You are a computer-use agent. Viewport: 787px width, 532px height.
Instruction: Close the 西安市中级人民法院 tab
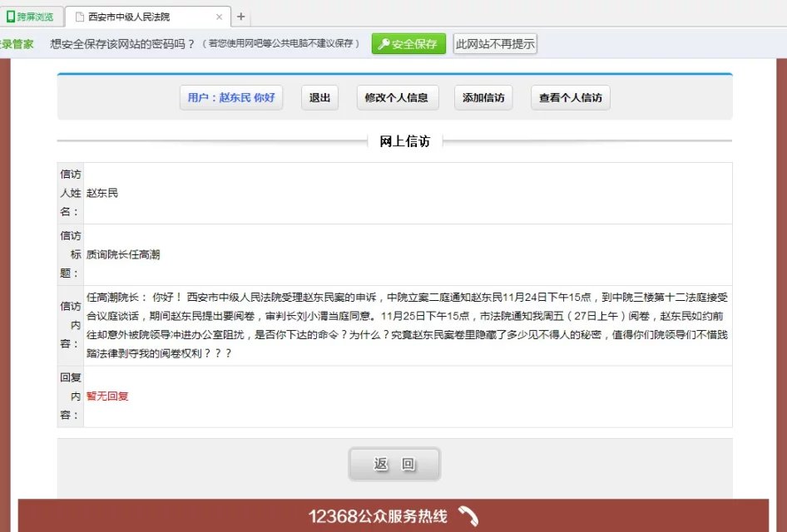(220, 17)
